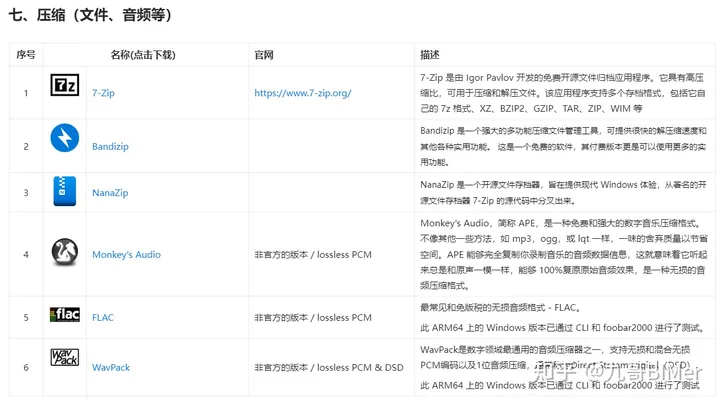Open the 7-Zip download link
The width and height of the screenshot is (720, 401).
coord(103,93)
